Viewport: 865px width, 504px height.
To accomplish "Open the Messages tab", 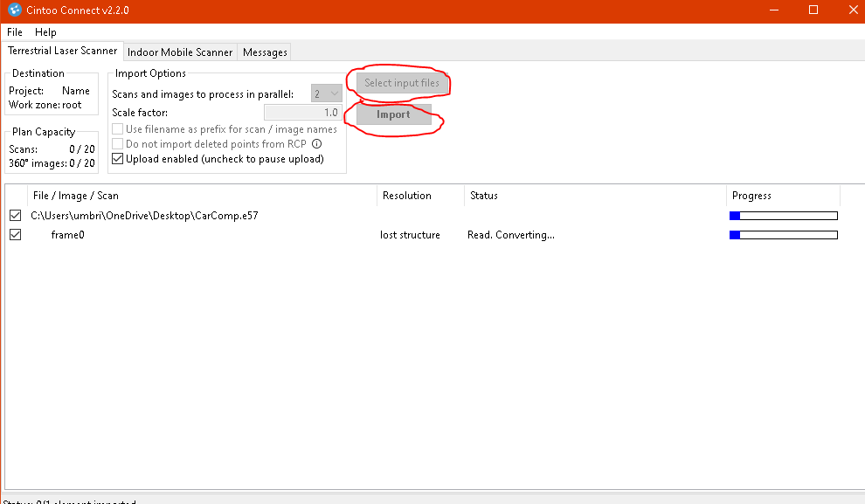I will [x=265, y=52].
